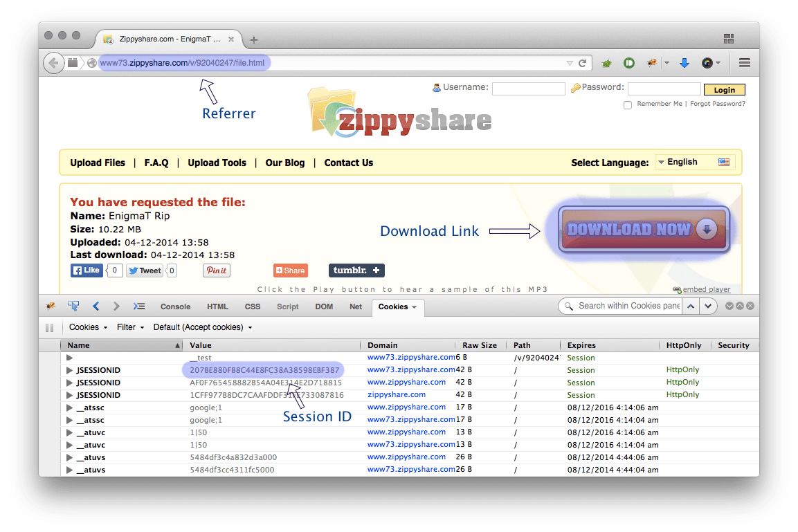Image resolution: width=798 pixels, height=532 pixels.
Task: Open the Upload Tools link
Action: coord(217,163)
